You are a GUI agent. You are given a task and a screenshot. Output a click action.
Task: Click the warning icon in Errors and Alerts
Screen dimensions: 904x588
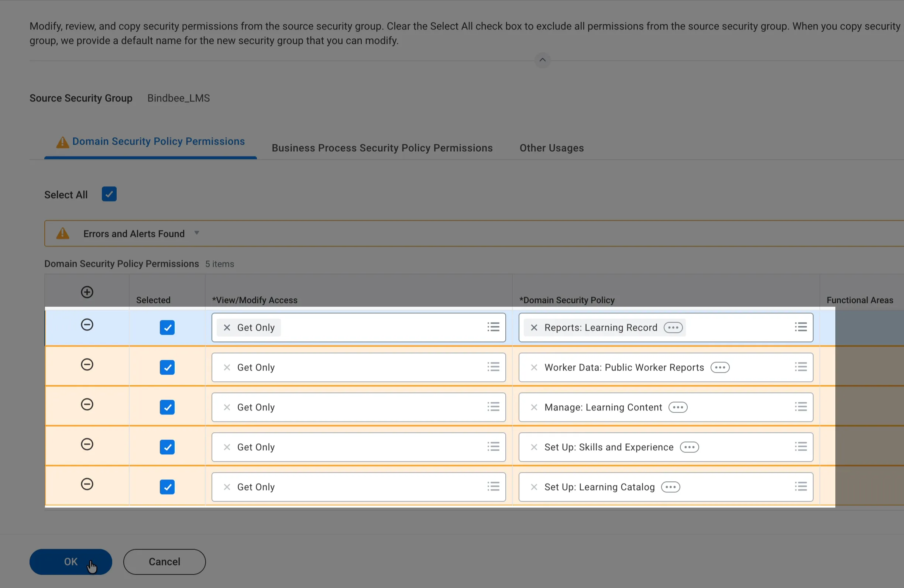coord(63,233)
